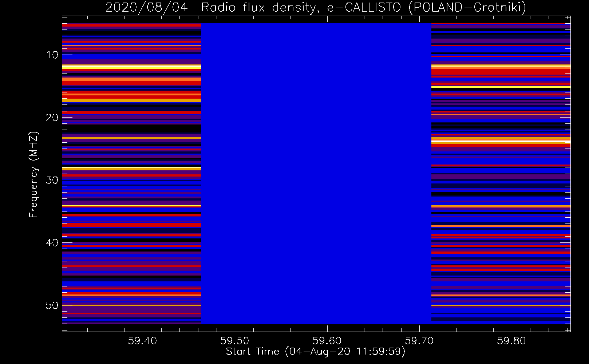Click the 'Start Time (04-Aug-20 11:59:59)' axis label

coord(316,352)
